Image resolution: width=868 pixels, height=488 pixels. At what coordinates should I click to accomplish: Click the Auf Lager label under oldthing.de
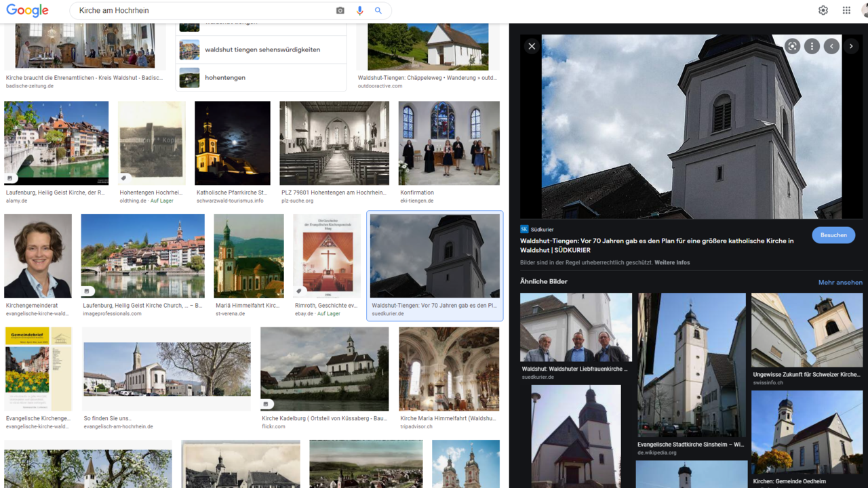pos(162,201)
